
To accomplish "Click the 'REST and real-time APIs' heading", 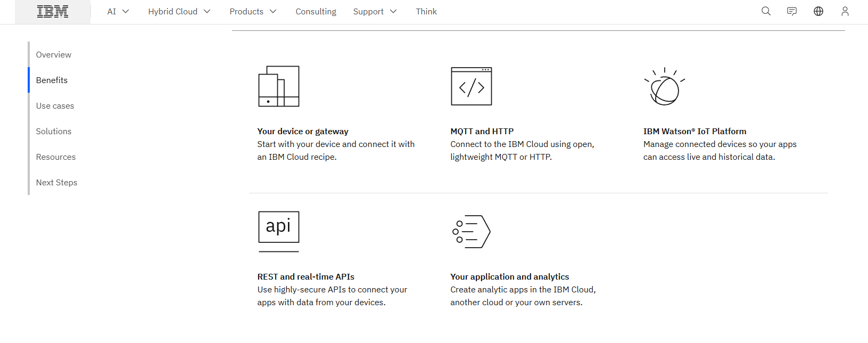I will 306,277.
